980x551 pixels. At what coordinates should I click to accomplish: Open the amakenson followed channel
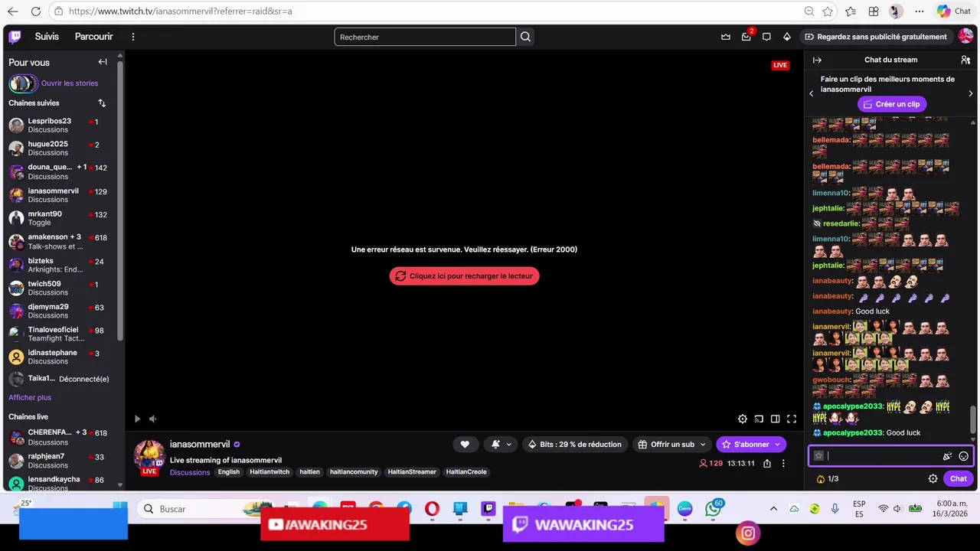(61, 242)
